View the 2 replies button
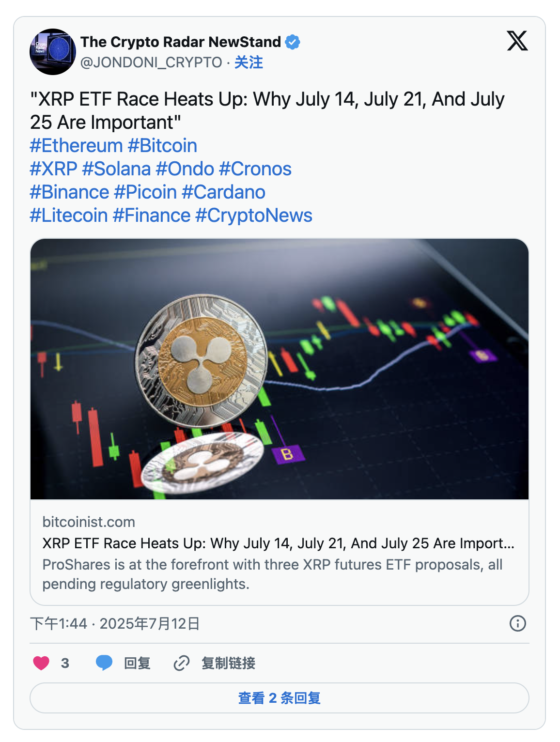The width and height of the screenshot is (560, 742). click(x=279, y=698)
